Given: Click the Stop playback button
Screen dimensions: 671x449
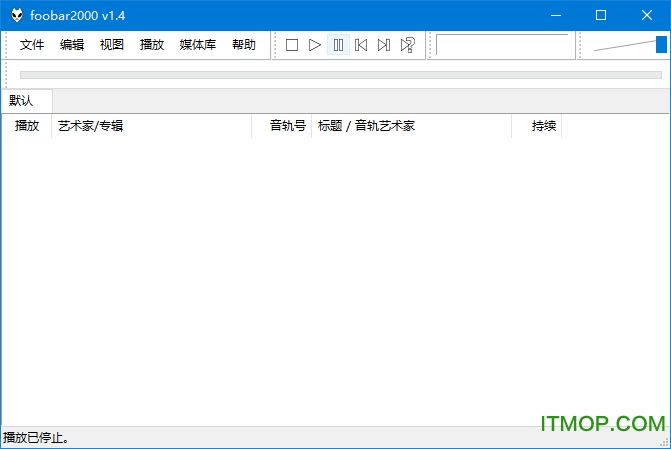Looking at the screenshot, I should [x=292, y=45].
